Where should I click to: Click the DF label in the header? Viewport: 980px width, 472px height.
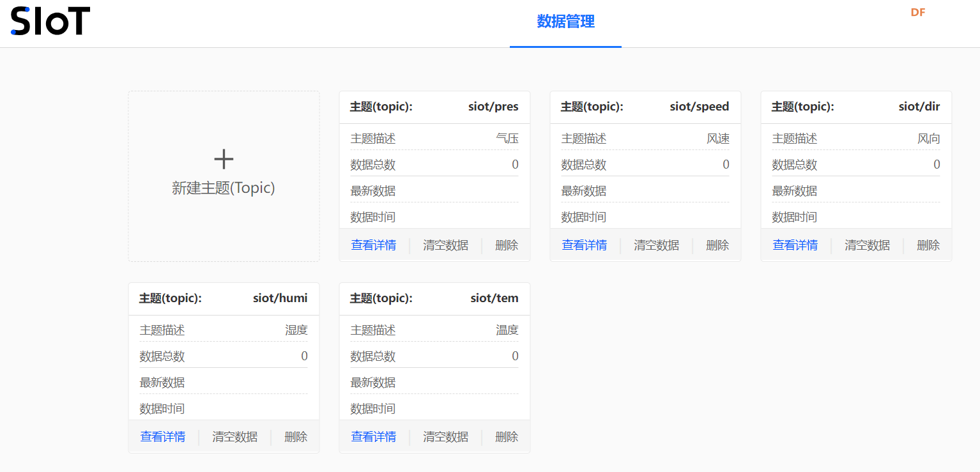click(918, 12)
